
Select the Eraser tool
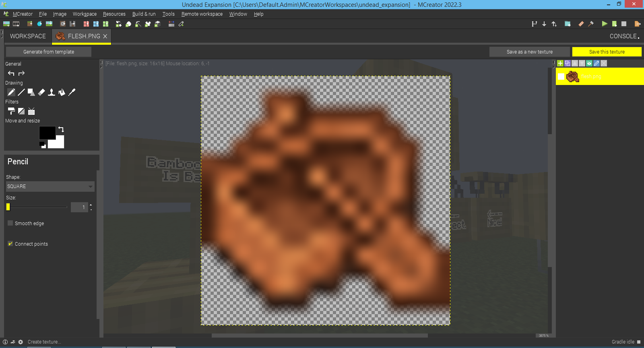(x=41, y=92)
